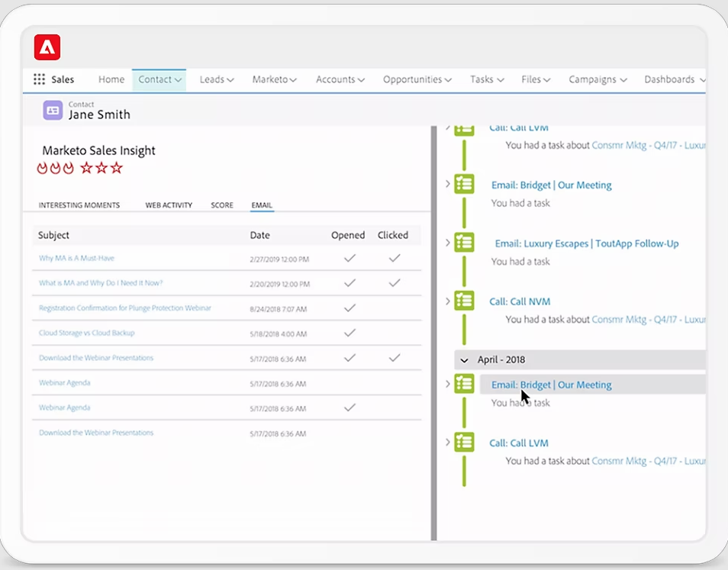
Task: Click task icon beside highlighted Email: Bridget under April
Action: coord(464,383)
